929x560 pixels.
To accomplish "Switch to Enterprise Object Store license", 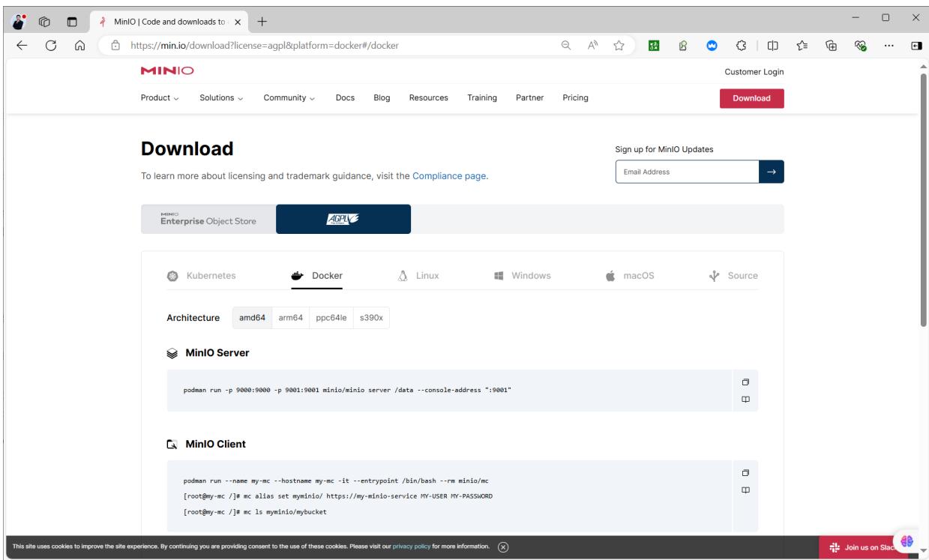I will point(208,219).
